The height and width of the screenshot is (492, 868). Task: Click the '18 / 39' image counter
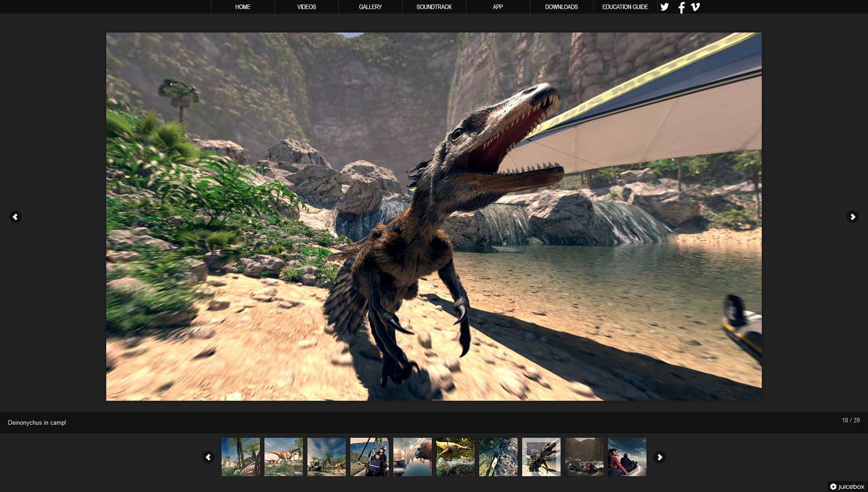(850, 421)
